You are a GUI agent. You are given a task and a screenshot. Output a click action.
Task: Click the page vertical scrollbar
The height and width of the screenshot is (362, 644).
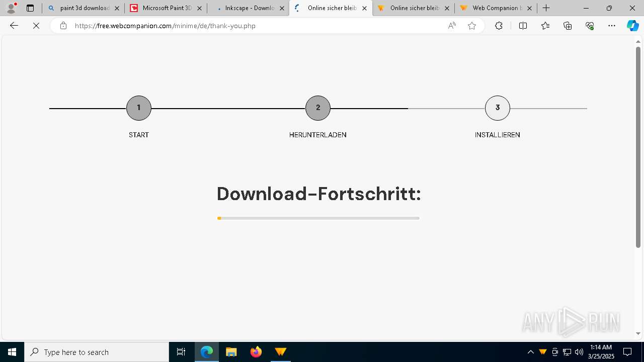click(638, 147)
